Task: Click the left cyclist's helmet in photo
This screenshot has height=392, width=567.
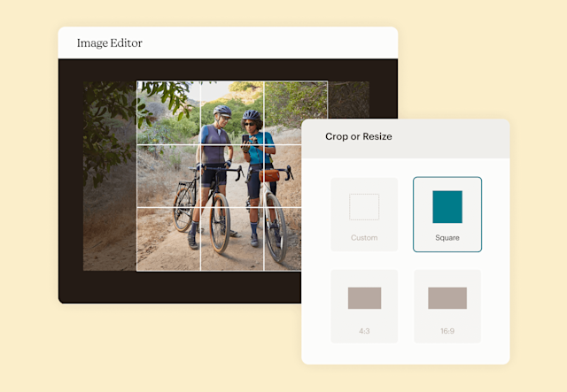Action: click(x=221, y=111)
